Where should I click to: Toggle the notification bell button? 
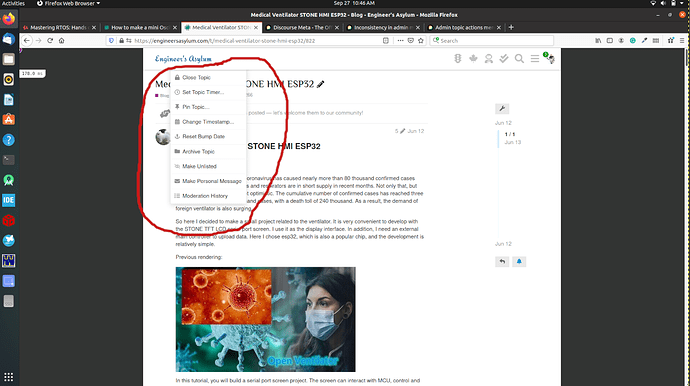519,261
